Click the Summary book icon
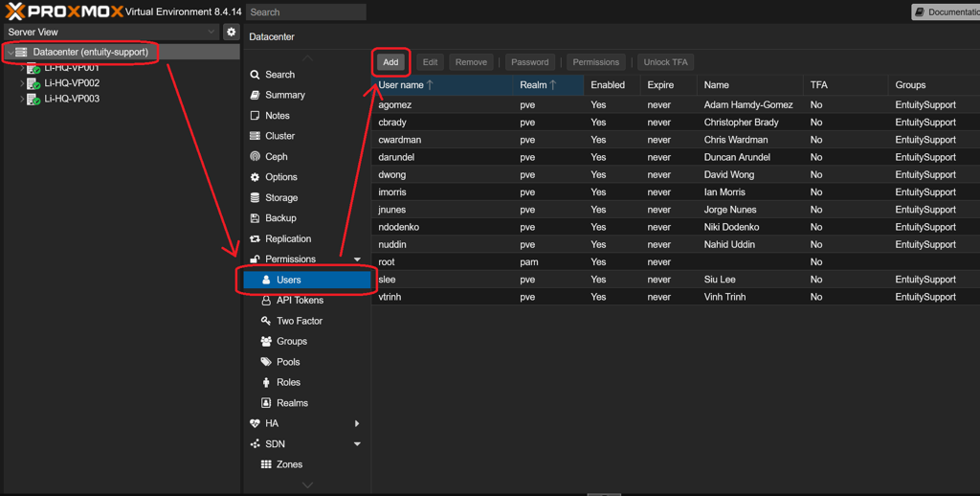The height and width of the screenshot is (496, 980). (255, 95)
